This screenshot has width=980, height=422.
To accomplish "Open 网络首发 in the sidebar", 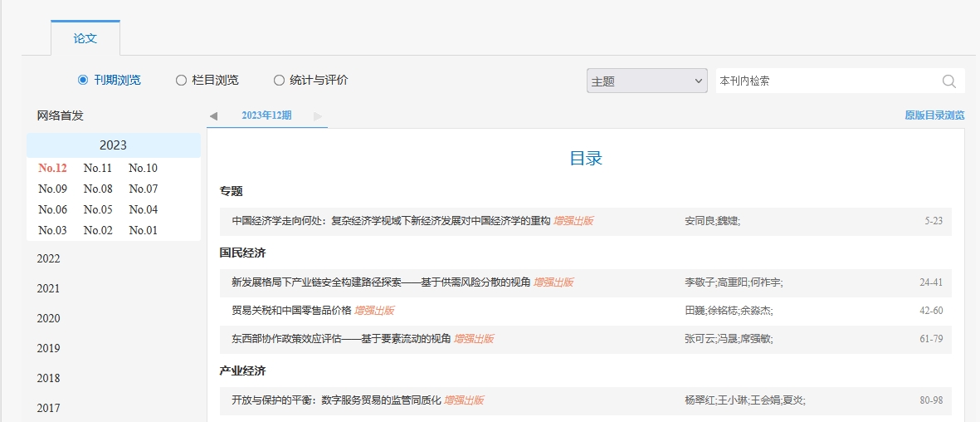I will click(61, 115).
